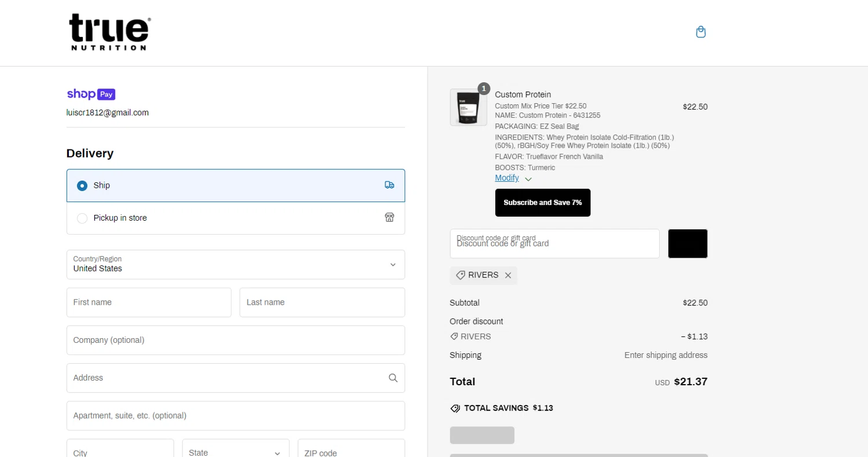Screen dimensions: 868x457
Task: Click the black discount apply button
Action: pos(687,244)
